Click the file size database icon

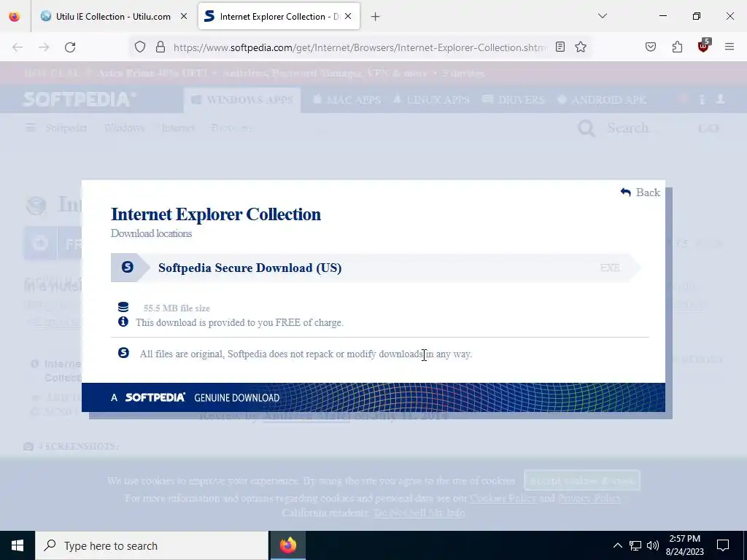click(123, 307)
